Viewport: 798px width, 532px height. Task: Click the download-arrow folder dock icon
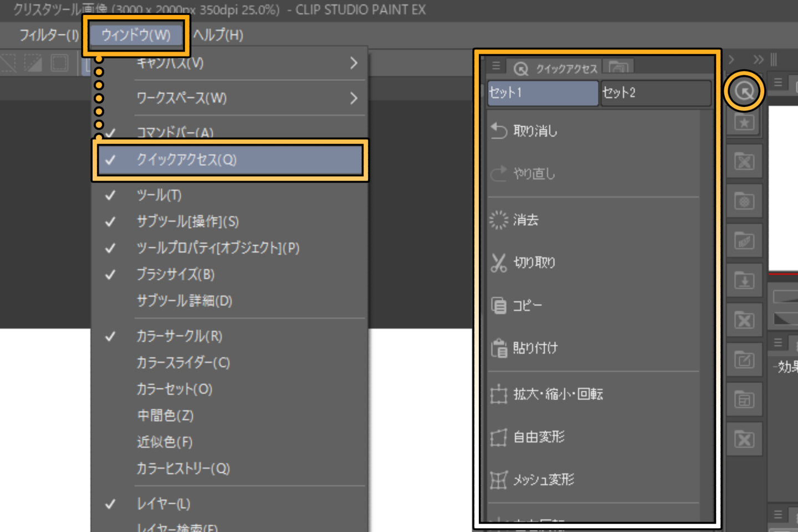point(744,280)
